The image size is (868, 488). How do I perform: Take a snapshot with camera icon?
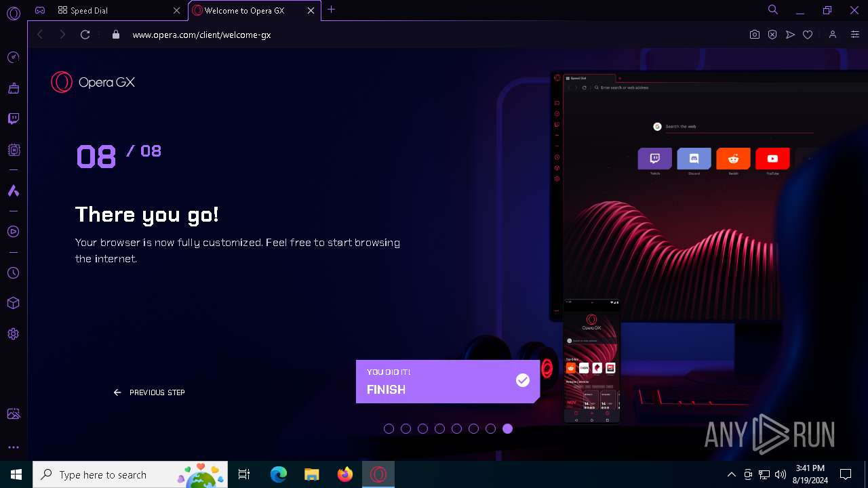click(754, 35)
